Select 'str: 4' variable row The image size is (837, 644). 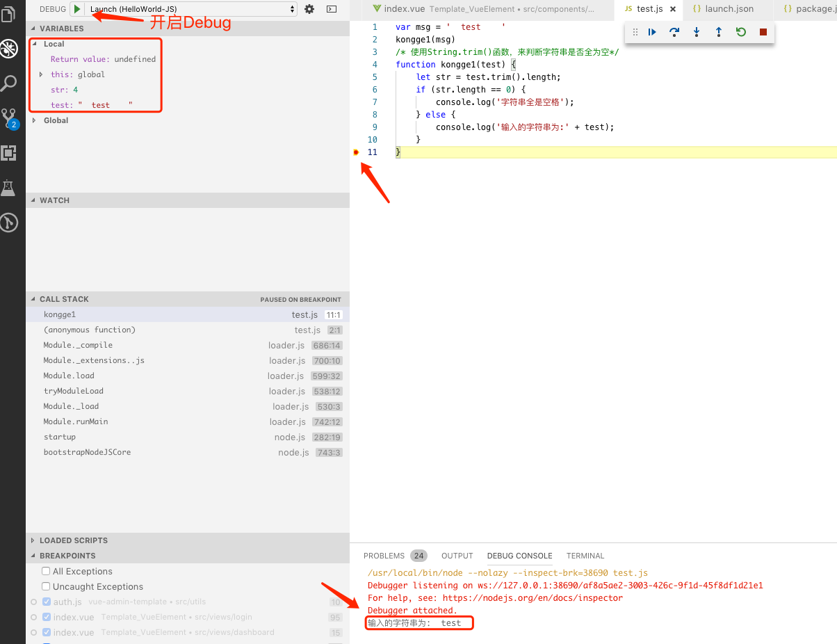tap(187, 90)
